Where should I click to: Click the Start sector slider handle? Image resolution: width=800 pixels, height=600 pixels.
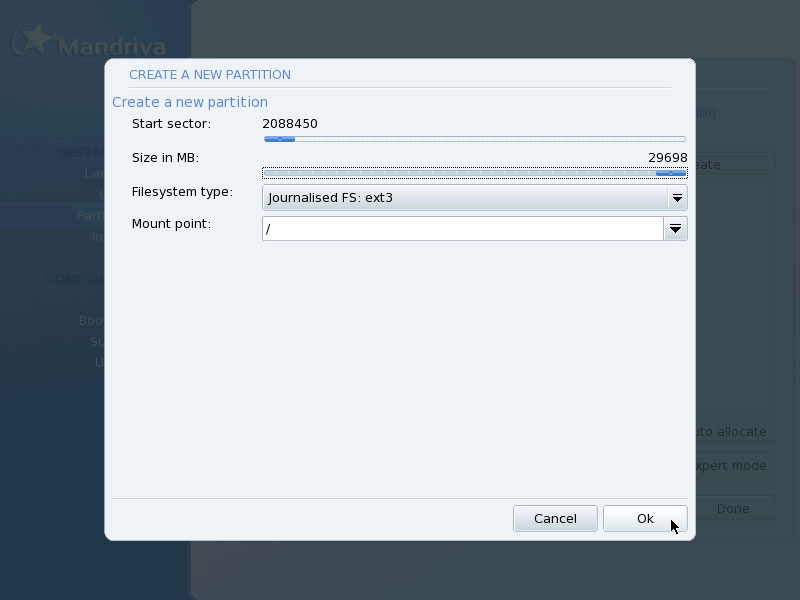point(280,139)
